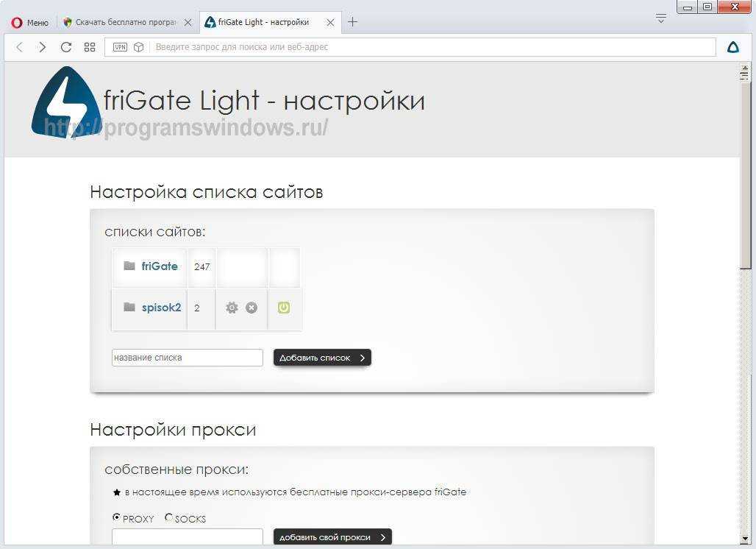This screenshot has width=756, height=549.
Task: Click the Добавить список button
Action: pos(322,358)
